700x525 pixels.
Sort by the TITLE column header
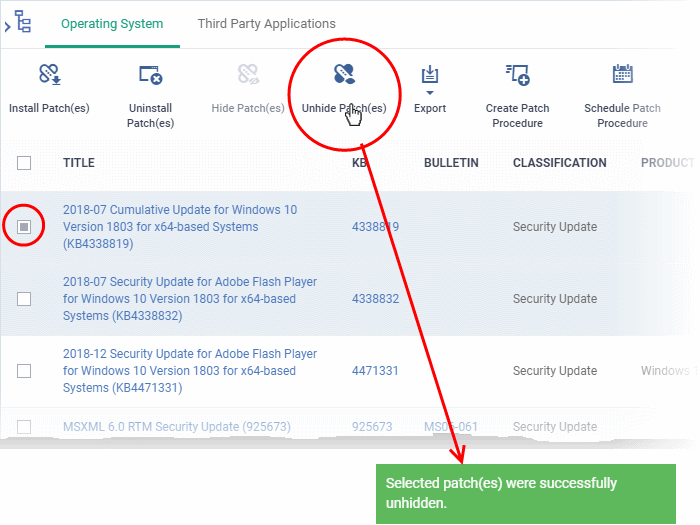pyautogui.click(x=79, y=163)
